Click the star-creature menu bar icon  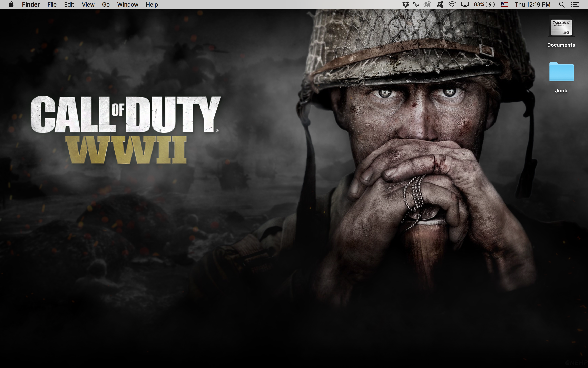(x=440, y=4)
